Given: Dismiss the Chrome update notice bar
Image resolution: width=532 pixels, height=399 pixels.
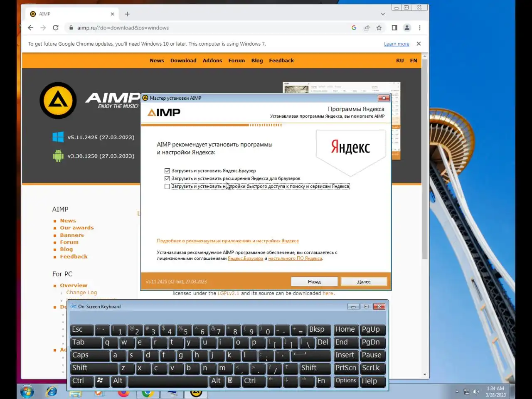Looking at the screenshot, I should 419,44.
